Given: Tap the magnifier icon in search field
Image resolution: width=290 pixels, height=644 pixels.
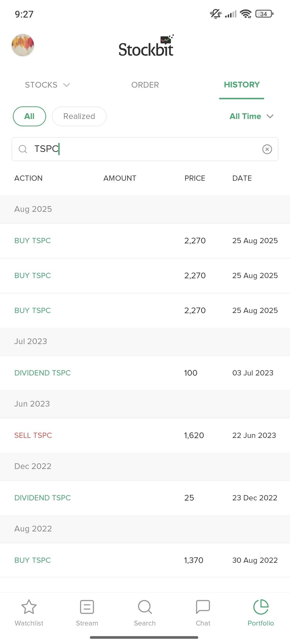Looking at the screenshot, I should 23,149.
